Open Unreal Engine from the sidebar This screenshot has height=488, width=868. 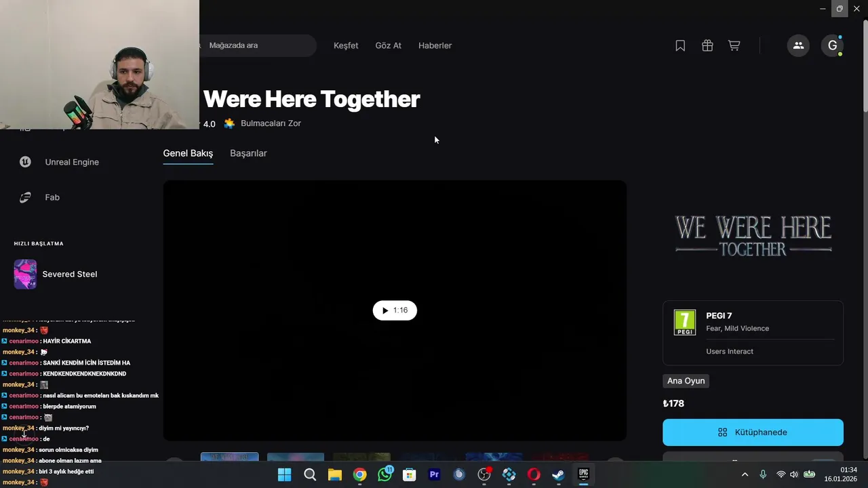(72, 162)
